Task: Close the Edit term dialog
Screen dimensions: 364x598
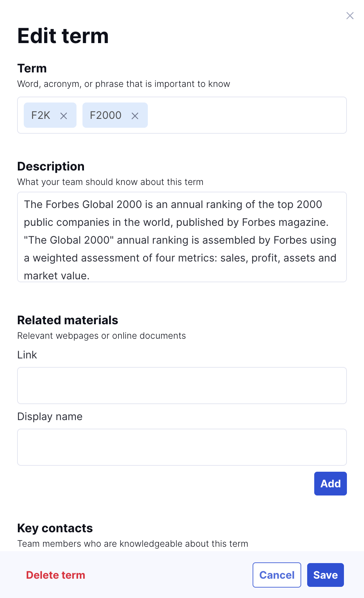Action: (x=350, y=16)
